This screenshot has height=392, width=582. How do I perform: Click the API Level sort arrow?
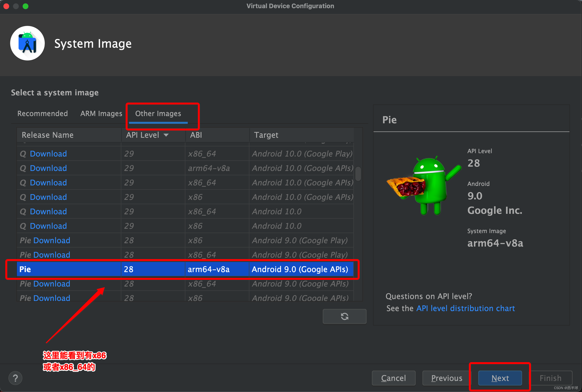[x=166, y=135]
